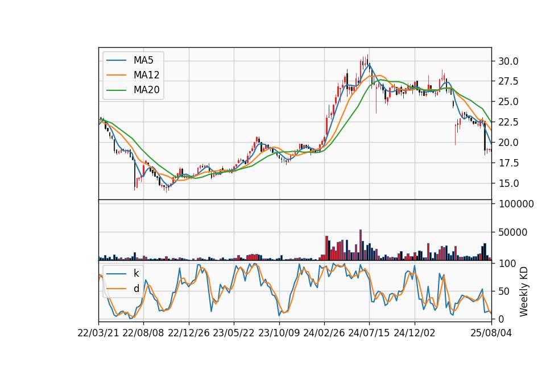Viewport: 546px width, 392px height.
Task: Click the 23/10/09 date label
Action: point(279,333)
